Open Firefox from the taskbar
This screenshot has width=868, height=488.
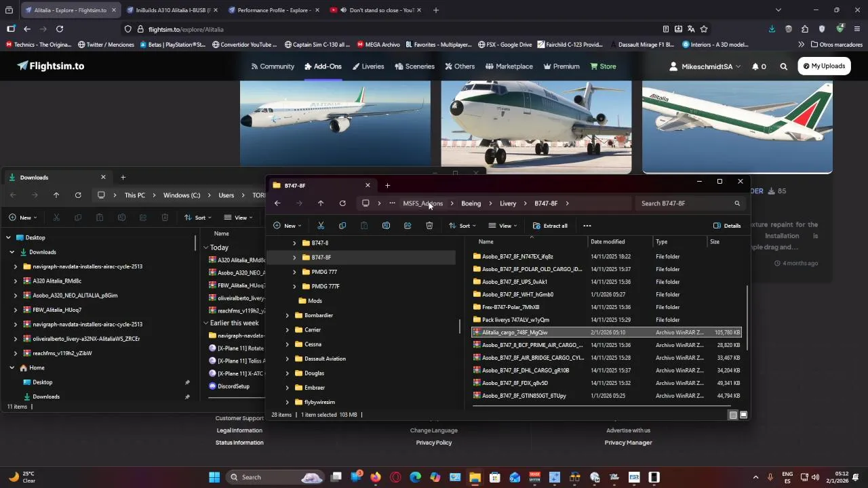[376, 477]
